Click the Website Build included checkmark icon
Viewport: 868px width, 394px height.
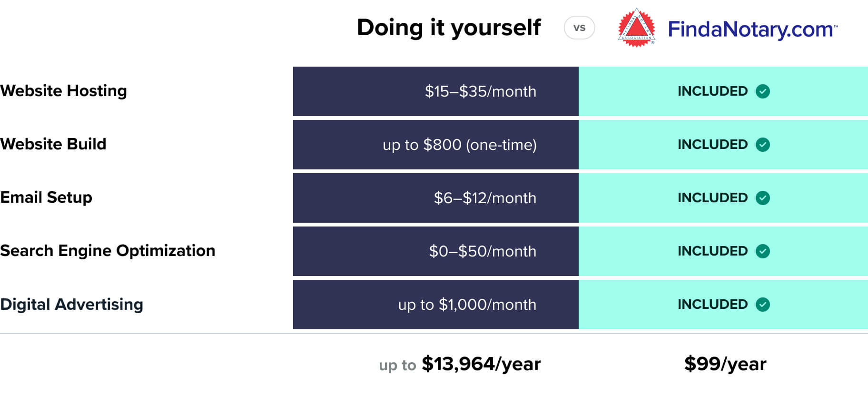click(x=763, y=144)
